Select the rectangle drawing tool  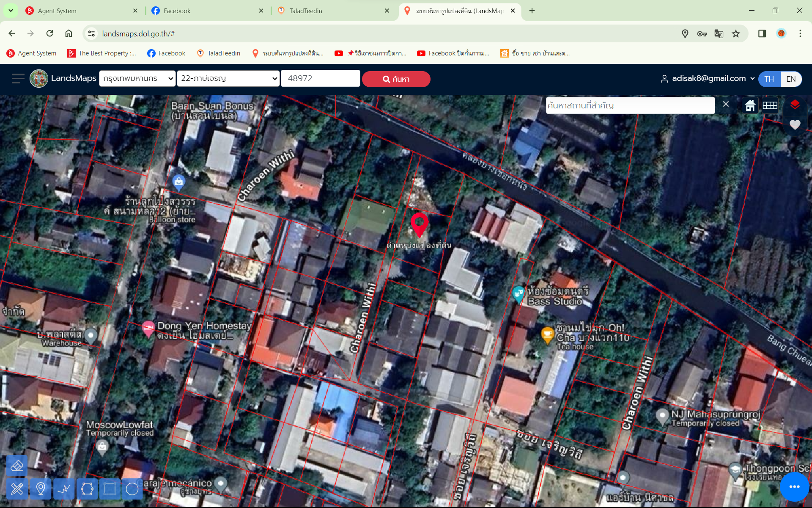coord(110,489)
